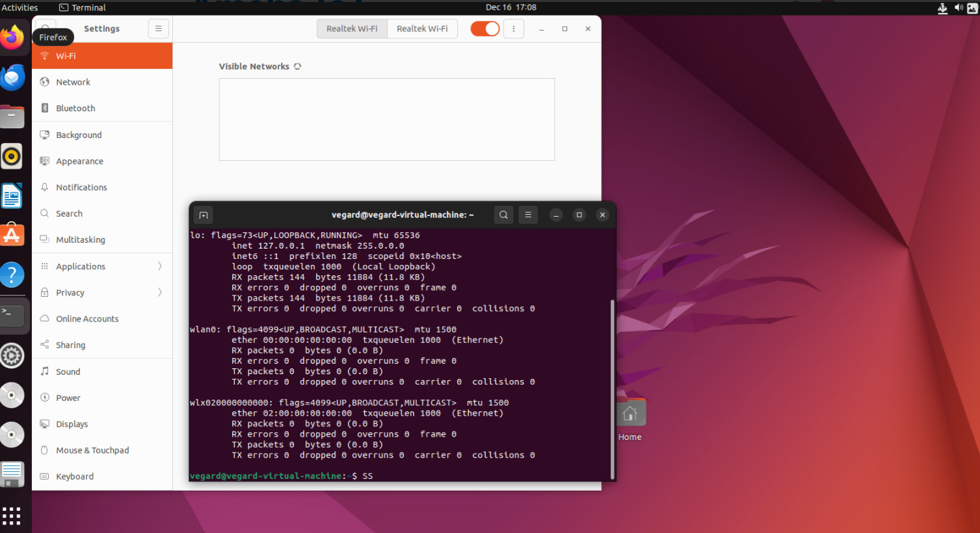Show all applications grid
The height and width of the screenshot is (533, 980).
coord(12,515)
